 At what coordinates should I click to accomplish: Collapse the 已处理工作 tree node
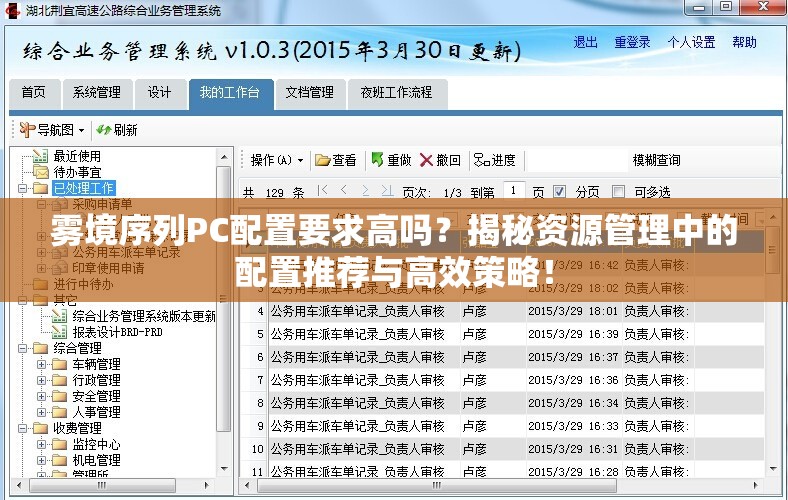pyautogui.click(x=22, y=188)
